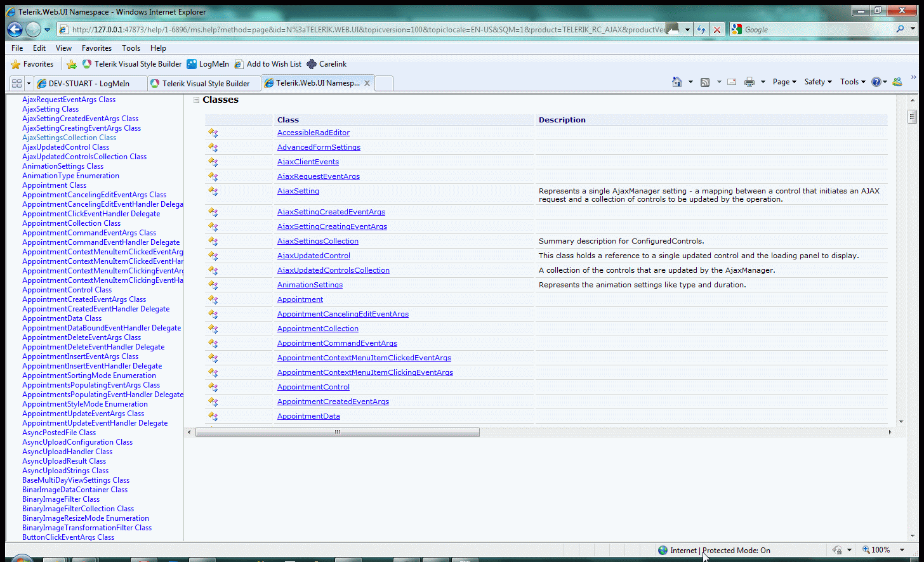
Task: Go back using the browser Back arrow
Action: 15,29
